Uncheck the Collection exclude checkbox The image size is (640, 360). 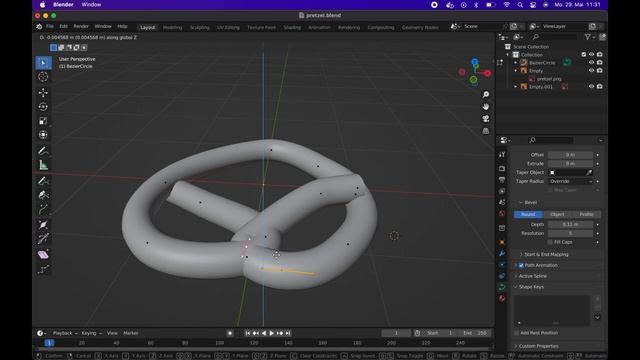coord(584,54)
